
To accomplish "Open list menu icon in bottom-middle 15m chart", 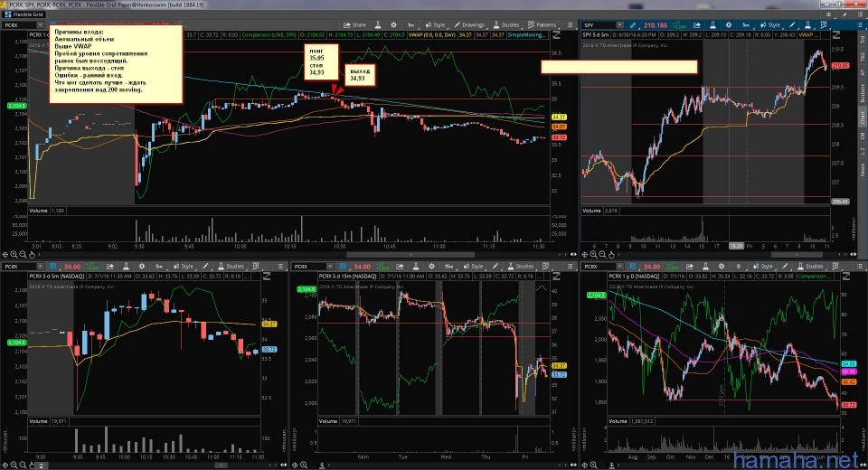I will click(x=570, y=267).
